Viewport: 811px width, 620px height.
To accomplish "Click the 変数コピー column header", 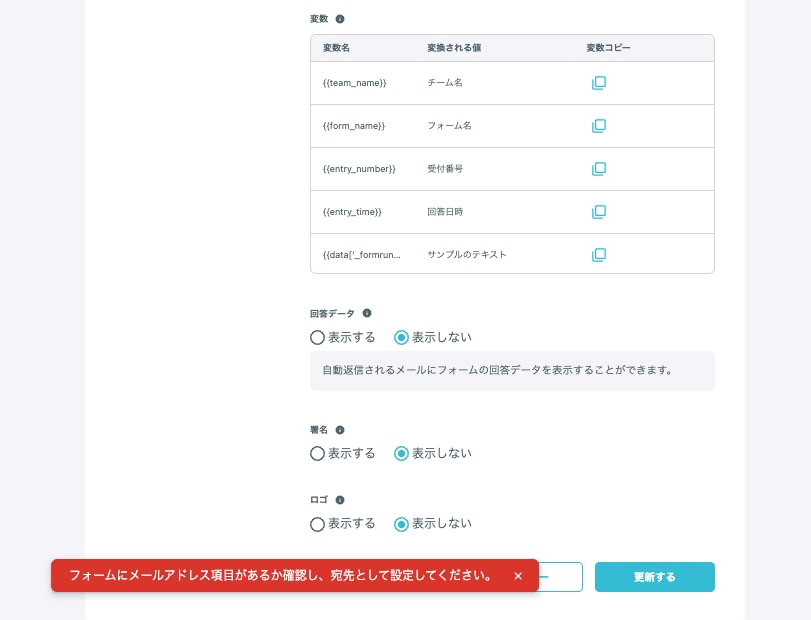I will point(608,48).
